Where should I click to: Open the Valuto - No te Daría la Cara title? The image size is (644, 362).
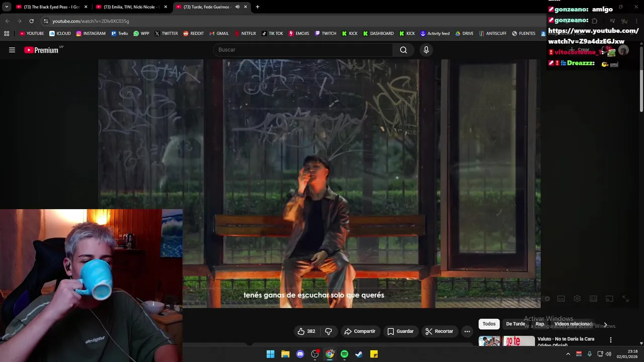coord(566,341)
